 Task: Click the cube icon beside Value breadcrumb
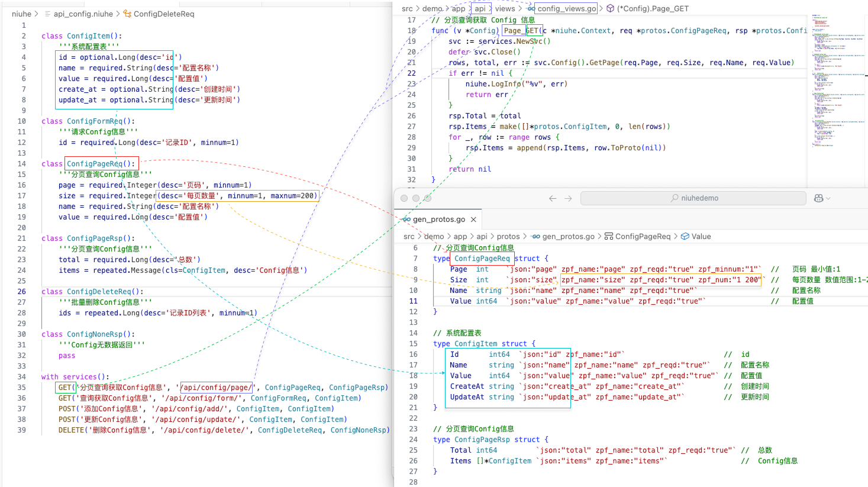(x=685, y=236)
